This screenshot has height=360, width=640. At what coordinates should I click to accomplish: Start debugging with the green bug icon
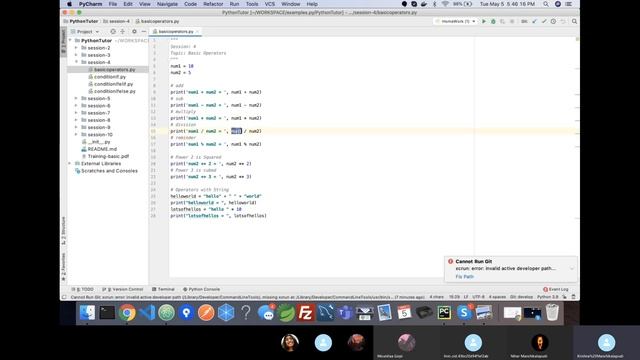pos(493,21)
